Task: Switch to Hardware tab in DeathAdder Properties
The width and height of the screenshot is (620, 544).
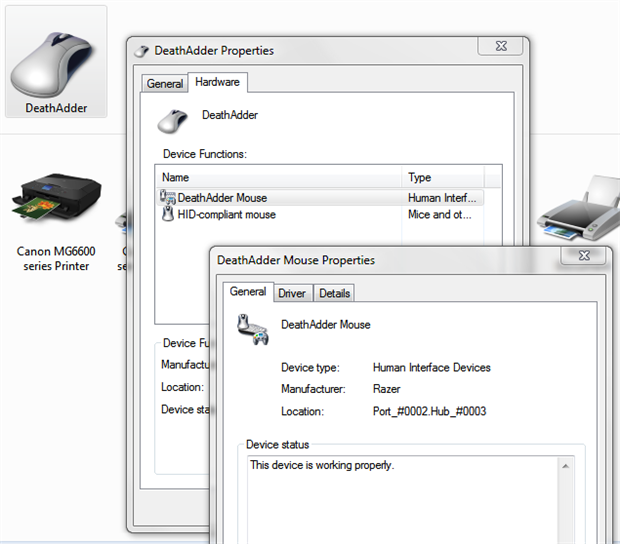Action: [217, 82]
